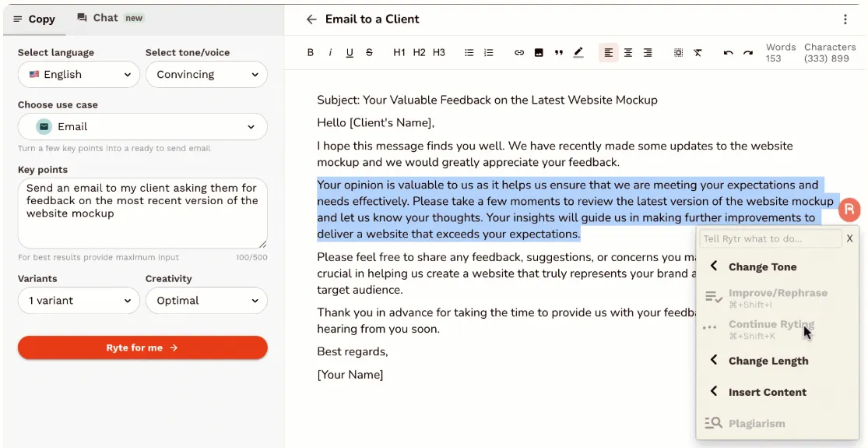The image size is (868, 448).
Task: Apply H2 heading style
Action: (x=419, y=53)
